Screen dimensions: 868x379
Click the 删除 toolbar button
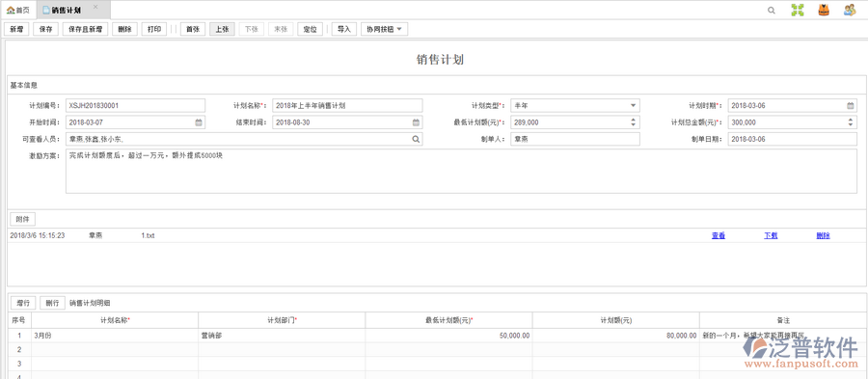click(124, 29)
